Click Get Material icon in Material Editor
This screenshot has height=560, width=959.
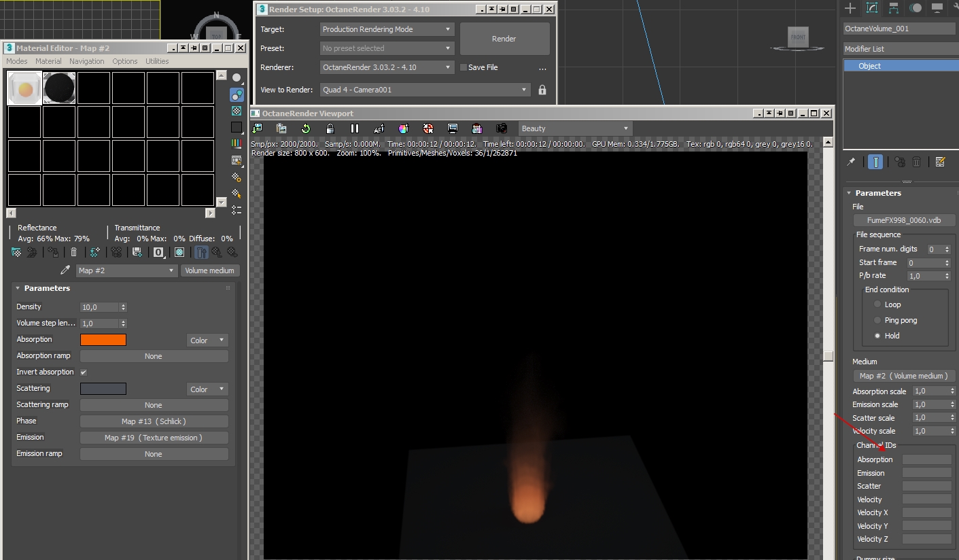pos(16,252)
